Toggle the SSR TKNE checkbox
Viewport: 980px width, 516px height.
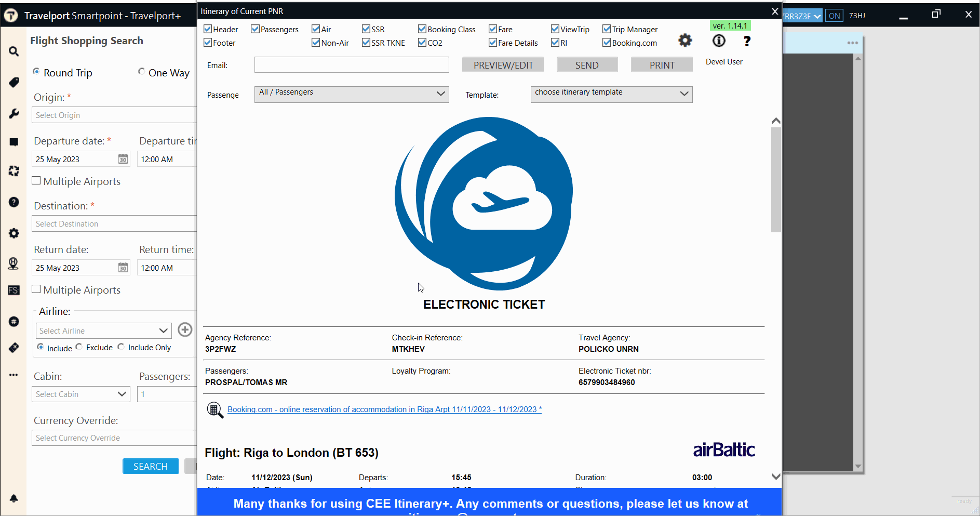[366, 43]
